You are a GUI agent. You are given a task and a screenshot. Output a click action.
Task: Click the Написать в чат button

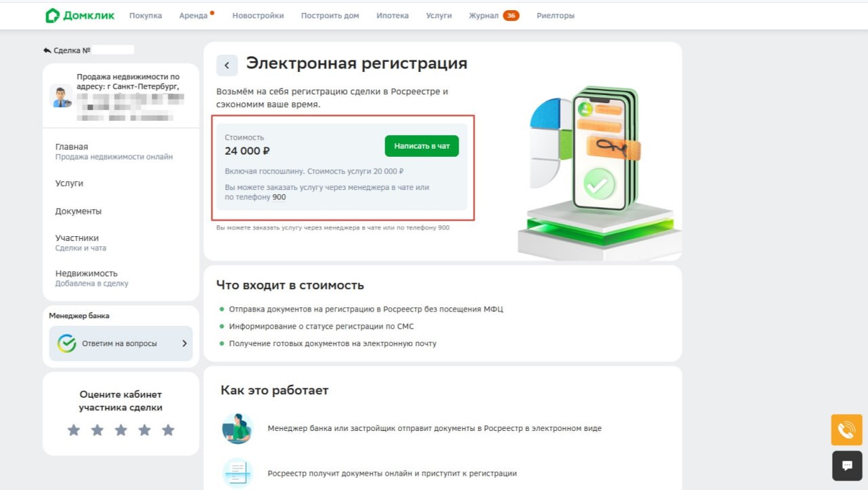click(x=422, y=146)
